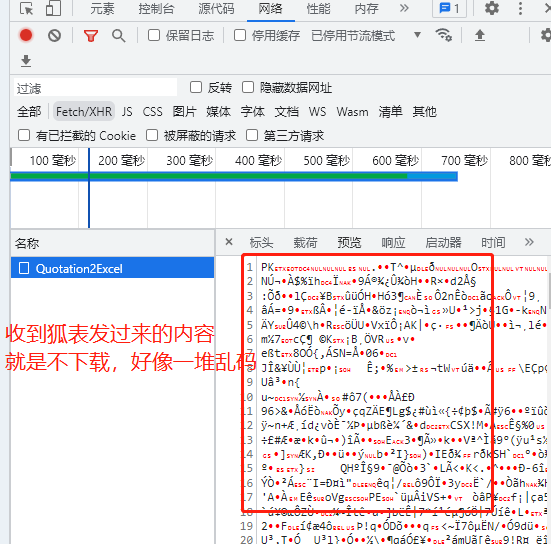The width and height of the screenshot is (551, 544).
Task: Click response line number 19
Action: pos(247,526)
